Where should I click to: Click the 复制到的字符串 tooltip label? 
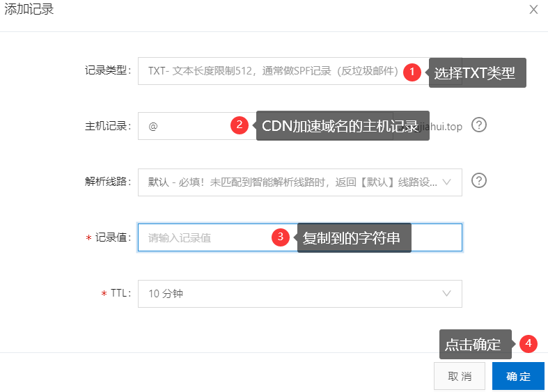pos(354,237)
